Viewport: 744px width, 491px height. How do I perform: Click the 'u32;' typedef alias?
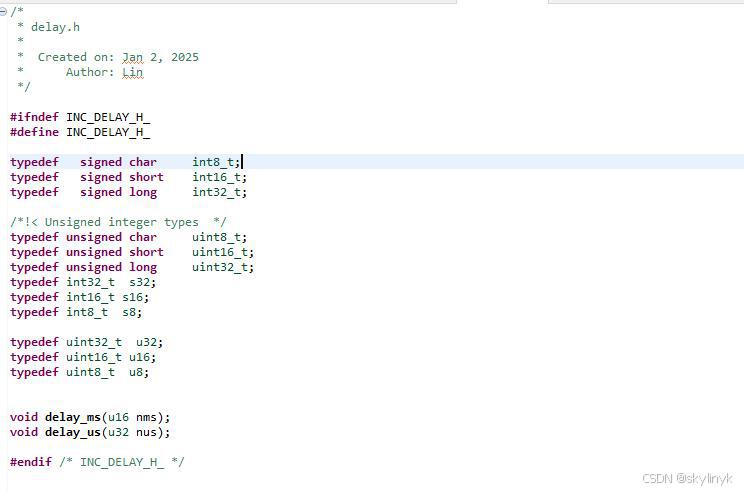(x=149, y=343)
